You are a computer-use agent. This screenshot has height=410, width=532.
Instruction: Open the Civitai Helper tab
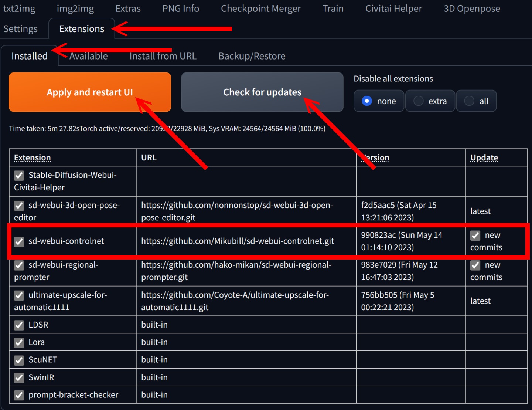pyautogui.click(x=393, y=9)
